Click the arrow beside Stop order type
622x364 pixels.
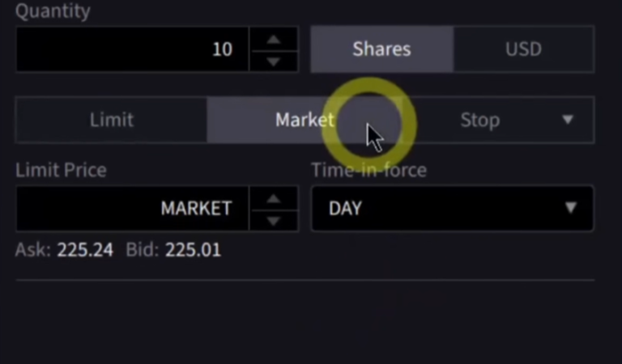(568, 120)
